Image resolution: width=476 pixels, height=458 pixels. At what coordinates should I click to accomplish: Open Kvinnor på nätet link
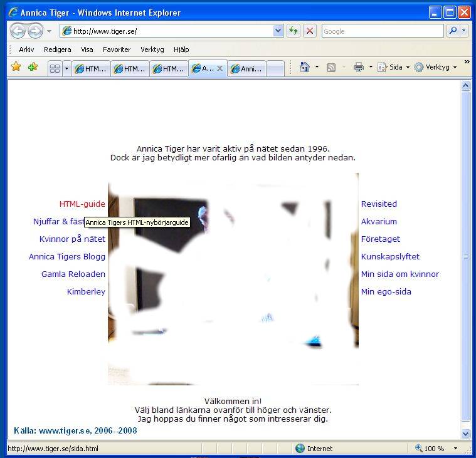(x=72, y=239)
